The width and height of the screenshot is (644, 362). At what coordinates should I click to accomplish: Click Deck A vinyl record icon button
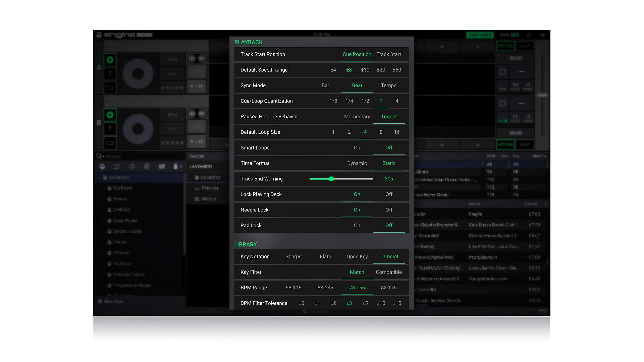click(x=110, y=60)
